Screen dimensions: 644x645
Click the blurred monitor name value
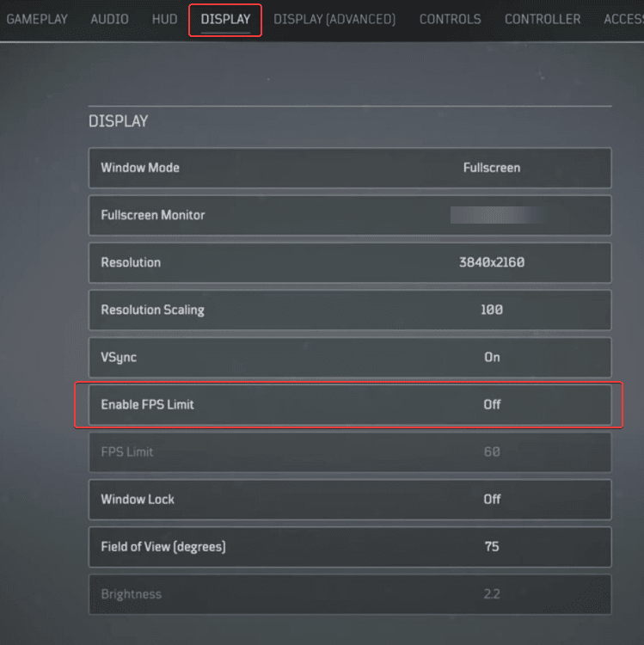(497, 215)
